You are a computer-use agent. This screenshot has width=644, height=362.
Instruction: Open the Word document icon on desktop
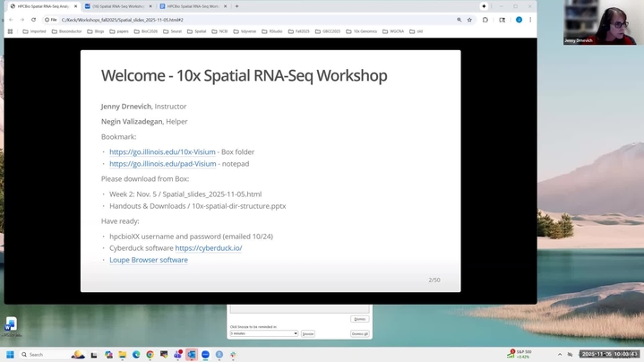pos(11,324)
